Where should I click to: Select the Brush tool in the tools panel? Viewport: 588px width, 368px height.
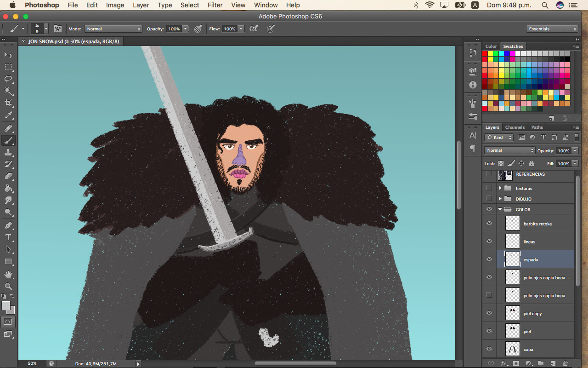(8, 140)
